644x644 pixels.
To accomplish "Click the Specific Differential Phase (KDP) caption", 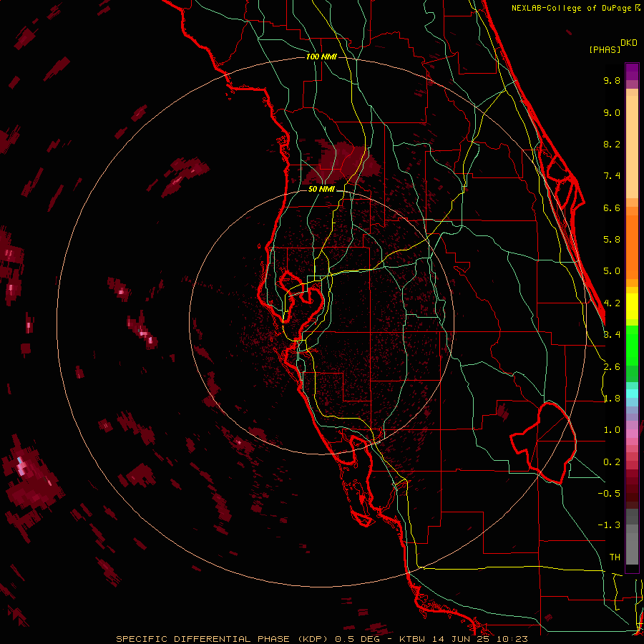I will coord(321,639).
